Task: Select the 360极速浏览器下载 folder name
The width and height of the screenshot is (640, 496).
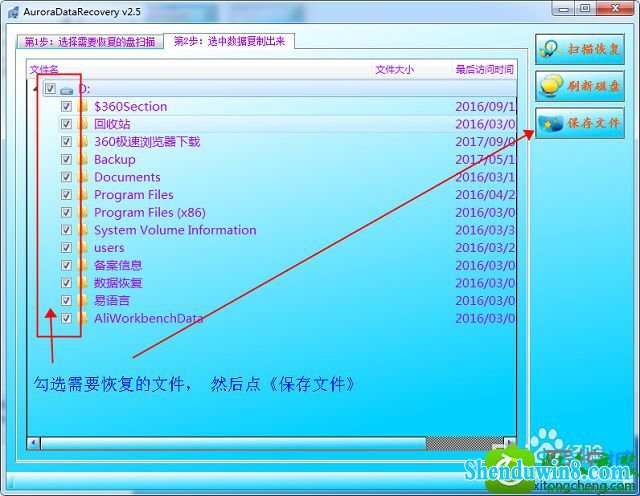Action: [x=147, y=142]
